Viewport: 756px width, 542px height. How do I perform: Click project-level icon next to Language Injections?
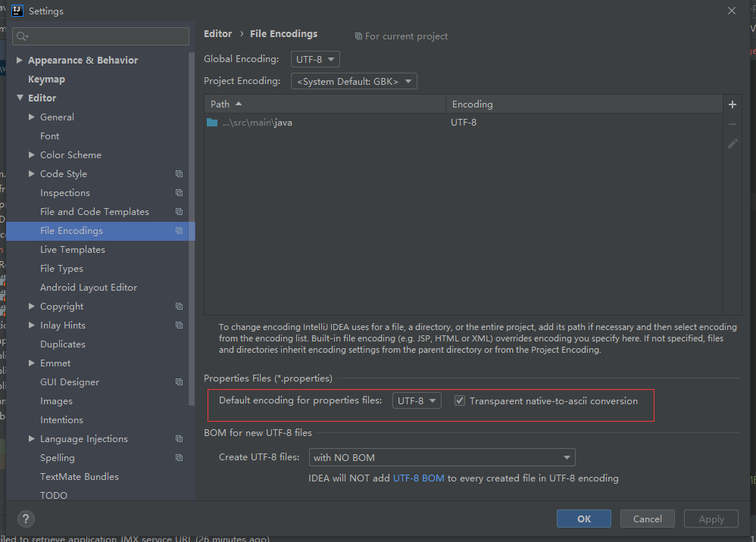[180, 439]
